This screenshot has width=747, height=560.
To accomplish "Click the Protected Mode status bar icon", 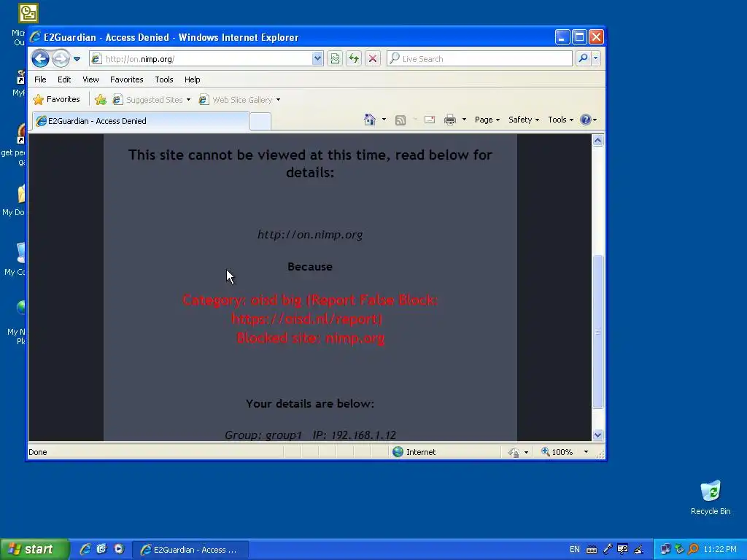I will [x=514, y=452].
